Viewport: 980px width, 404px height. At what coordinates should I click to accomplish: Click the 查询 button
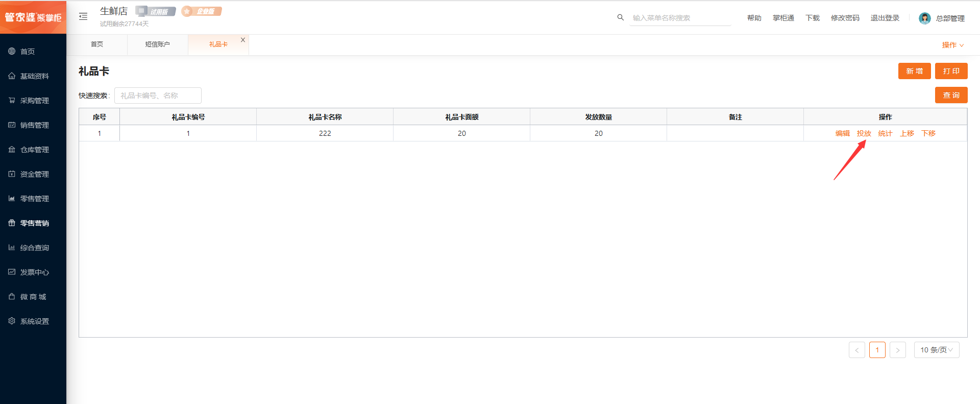tap(951, 95)
